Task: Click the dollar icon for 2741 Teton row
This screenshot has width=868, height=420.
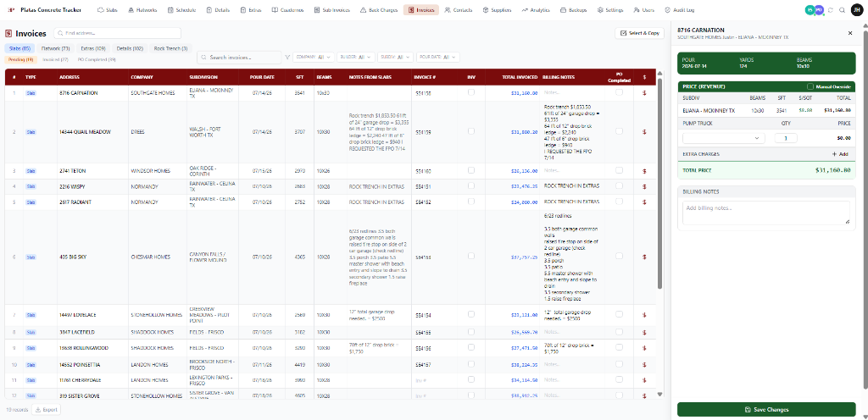Action: click(x=644, y=171)
